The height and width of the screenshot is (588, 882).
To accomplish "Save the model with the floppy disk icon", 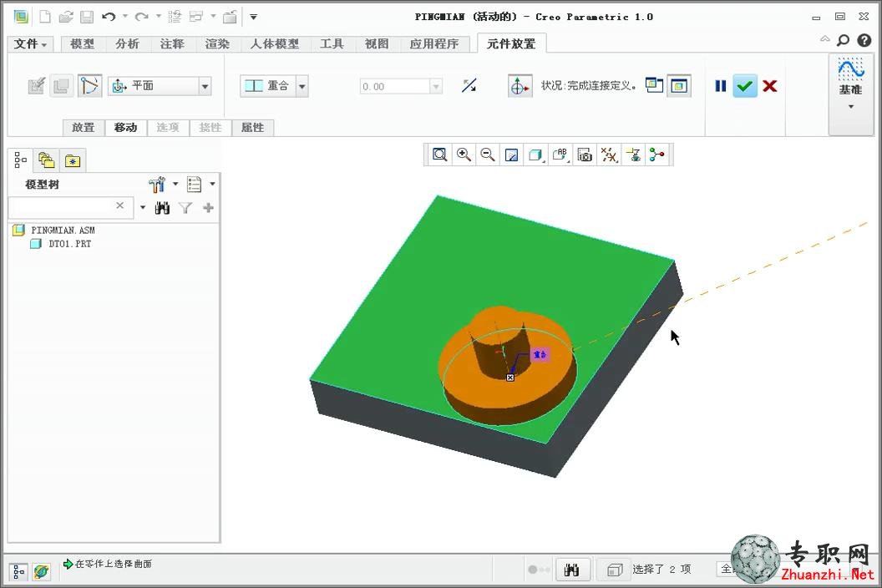I will 87,17.
